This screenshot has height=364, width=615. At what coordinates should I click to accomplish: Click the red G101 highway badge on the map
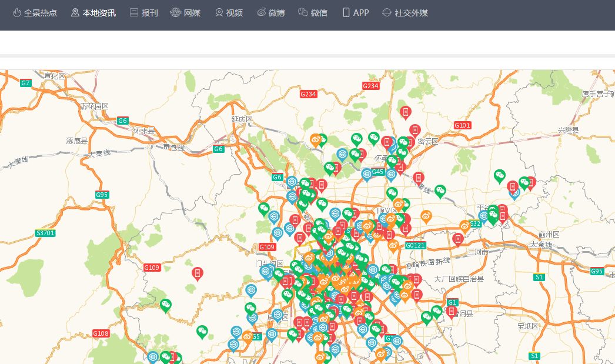(462, 125)
